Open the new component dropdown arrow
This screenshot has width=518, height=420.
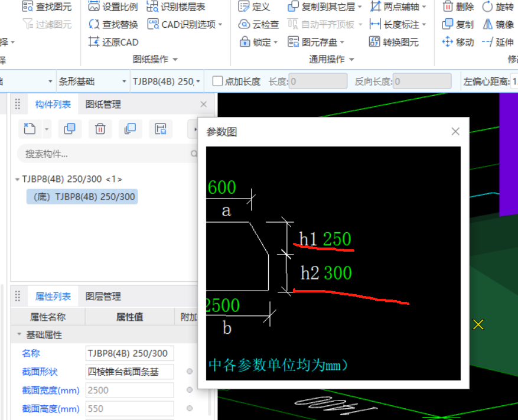click(47, 129)
